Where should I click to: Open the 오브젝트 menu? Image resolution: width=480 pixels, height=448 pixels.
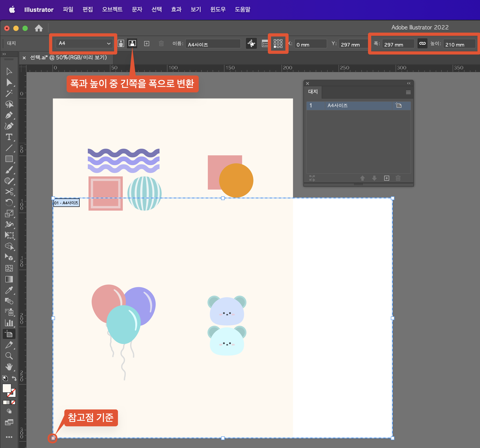coord(112,9)
